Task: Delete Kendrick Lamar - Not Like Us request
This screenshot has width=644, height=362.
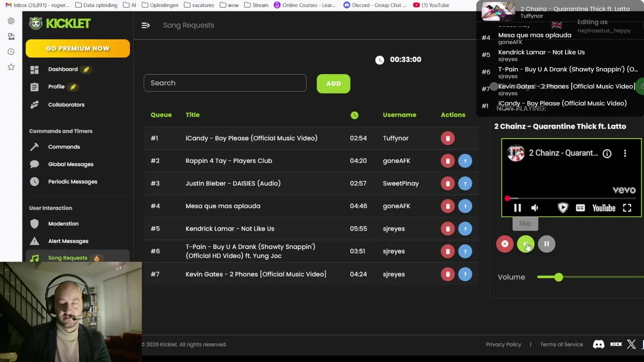Action: click(447, 229)
